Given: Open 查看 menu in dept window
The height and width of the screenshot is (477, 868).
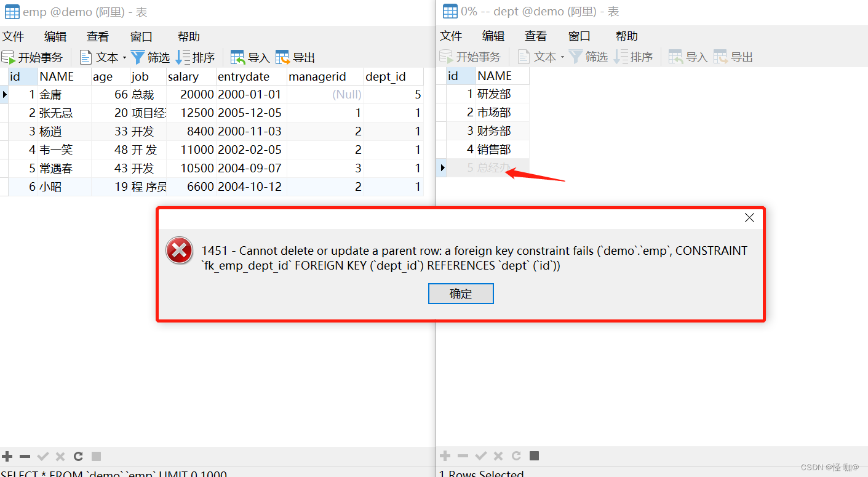Looking at the screenshot, I should pyautogui.click(x=536, y=36).
